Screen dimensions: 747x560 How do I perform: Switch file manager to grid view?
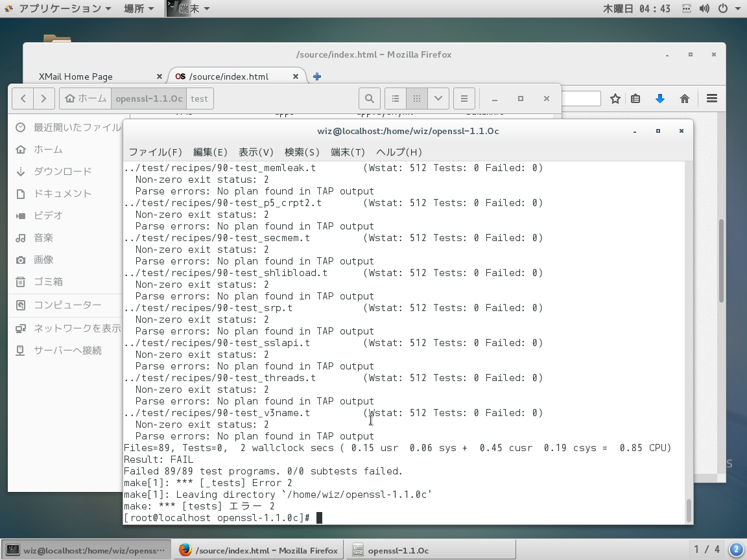tap(417, 99)
